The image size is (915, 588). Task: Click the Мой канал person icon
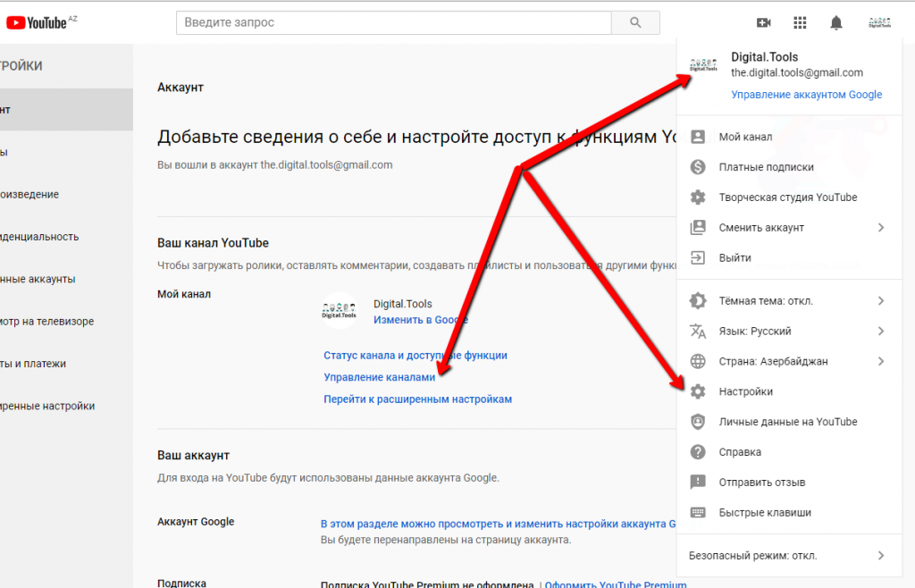698,137
